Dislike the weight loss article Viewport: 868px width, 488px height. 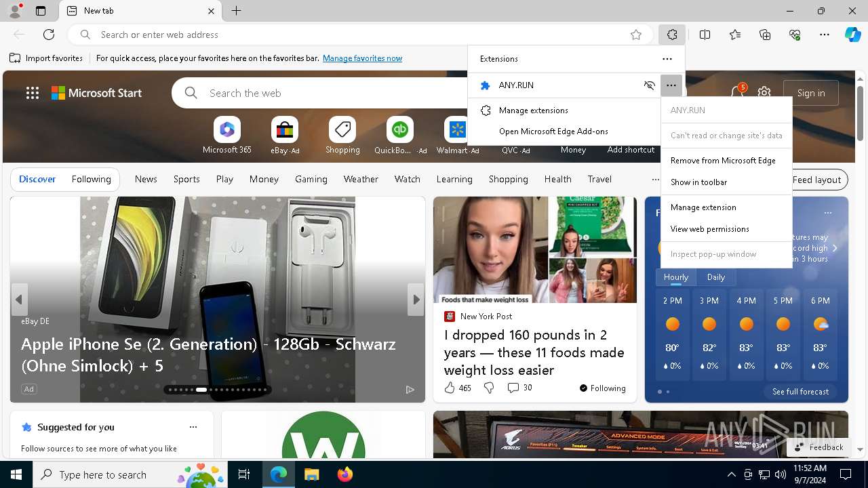point(489,388)
